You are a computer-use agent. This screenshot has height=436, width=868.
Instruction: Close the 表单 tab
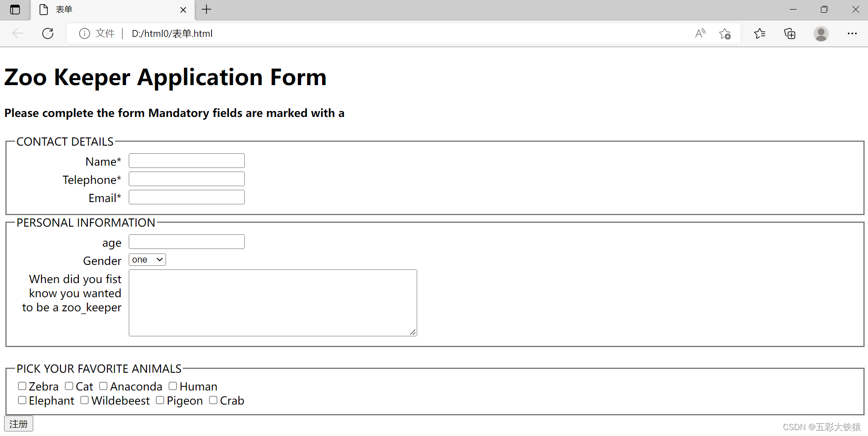183,10
